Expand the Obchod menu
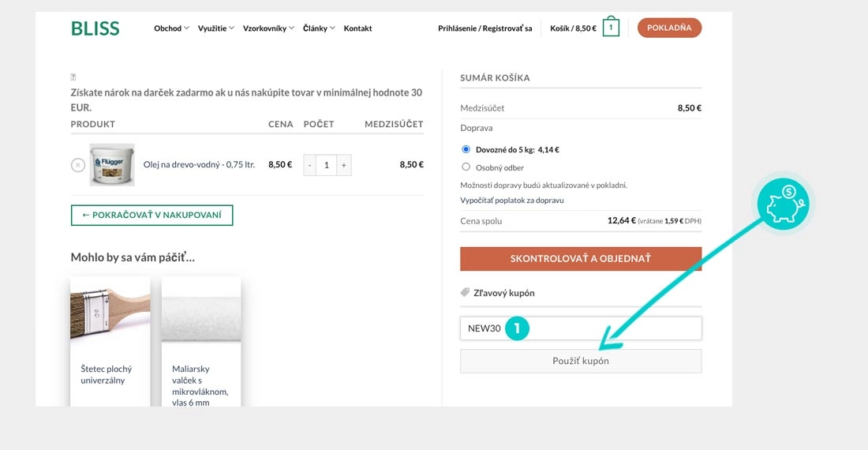This screenshot has width=868, height=450. [171, 28]
